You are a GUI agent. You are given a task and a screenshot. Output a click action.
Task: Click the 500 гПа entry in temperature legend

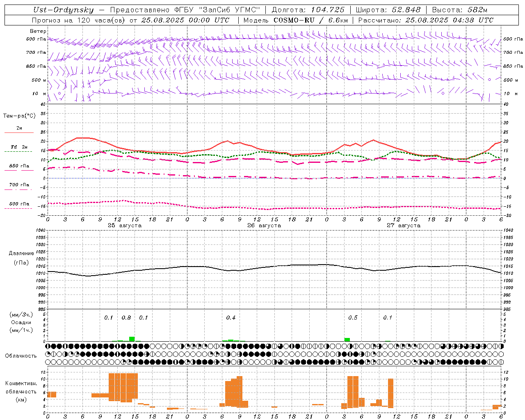pyautogui.click(x=19, y=204)
